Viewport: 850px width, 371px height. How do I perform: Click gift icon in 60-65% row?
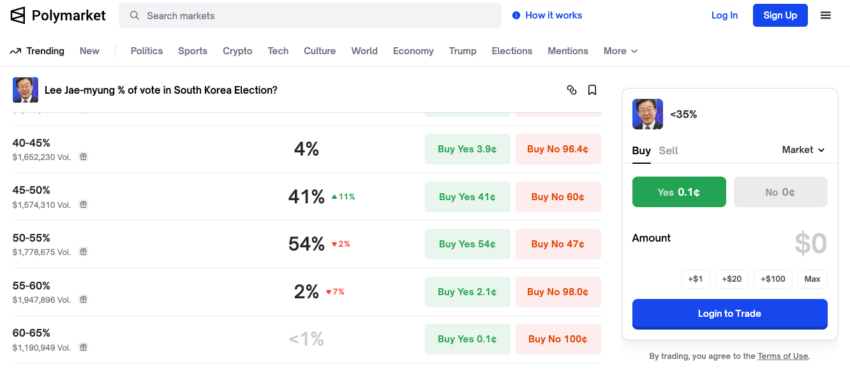click(83, 347)
